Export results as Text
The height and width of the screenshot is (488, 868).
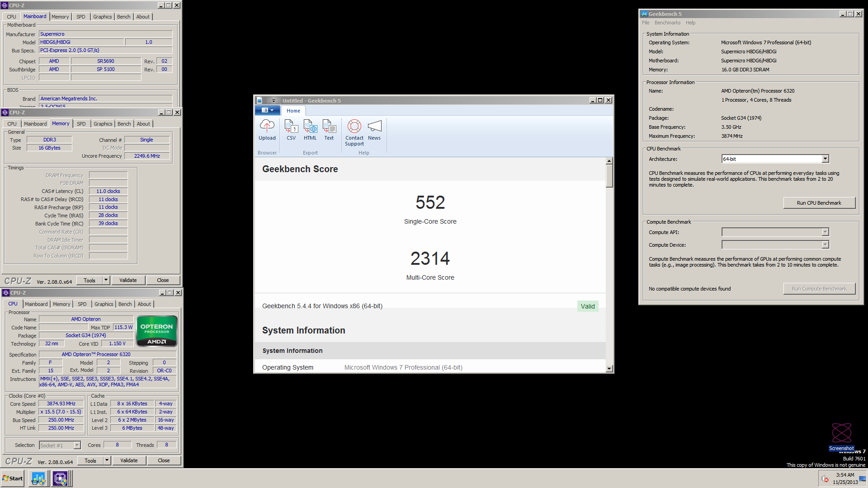point(329,130)
